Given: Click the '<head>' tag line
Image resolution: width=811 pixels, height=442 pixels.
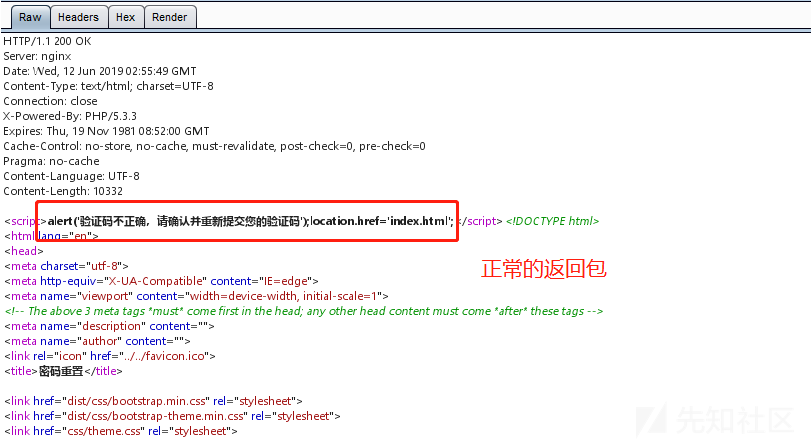Looking at the screenshot, I should 24,251.
